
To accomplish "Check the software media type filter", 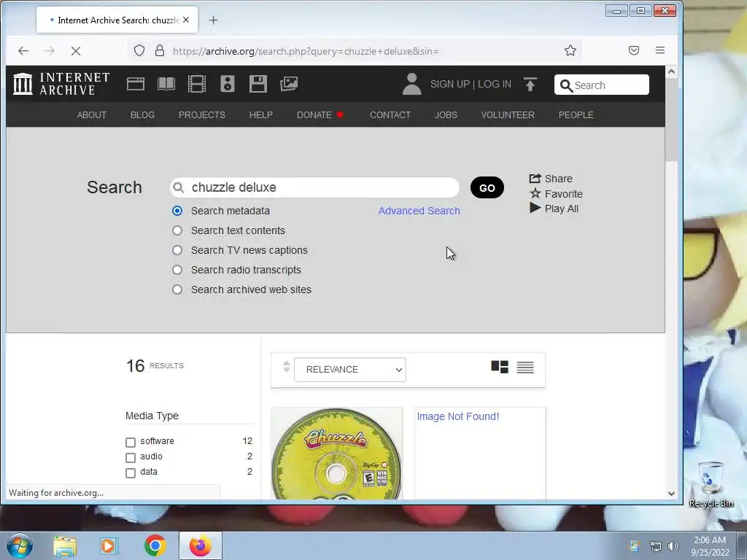I will pyautogui.click(x=131, y=442).
